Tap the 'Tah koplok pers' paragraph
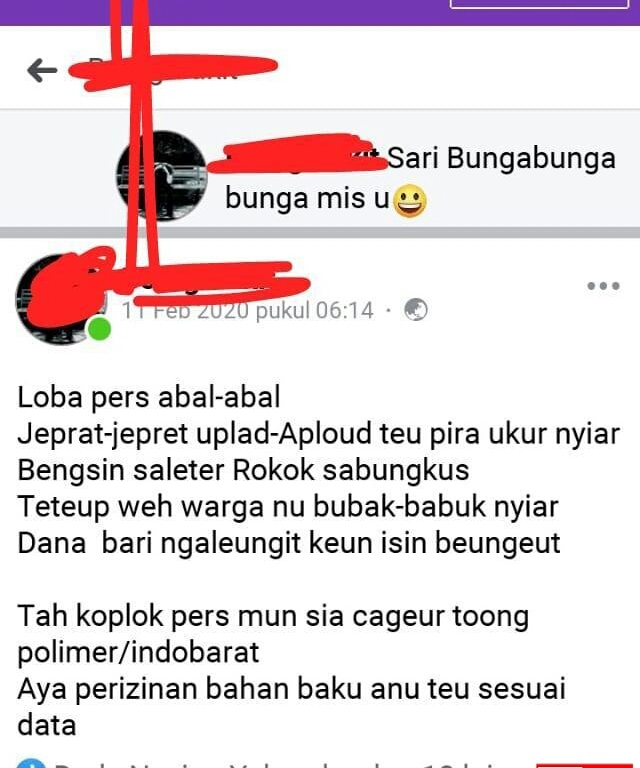The height and width of the screenshot is (768, 640). pyautogui.click(x=273, y=634)
